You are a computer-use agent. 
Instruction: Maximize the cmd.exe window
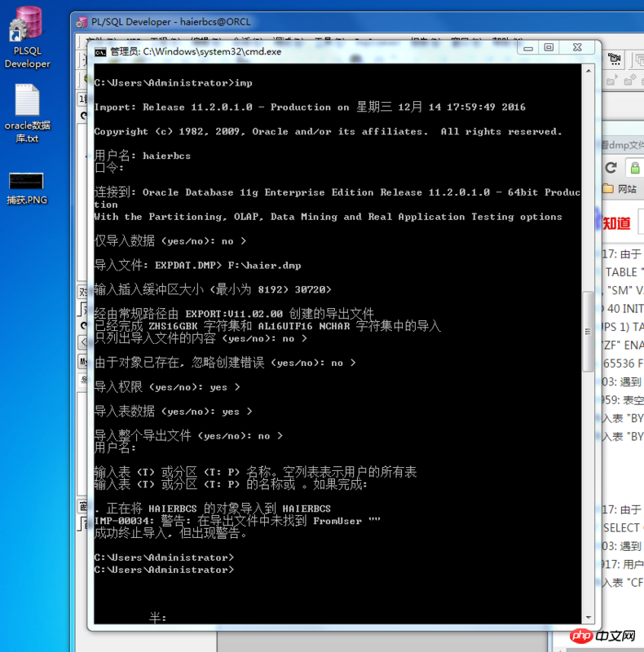549,48
